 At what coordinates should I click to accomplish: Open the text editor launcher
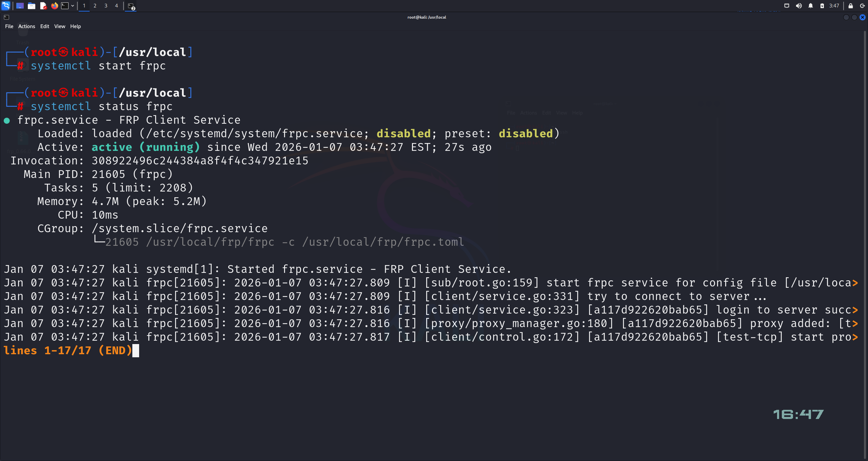tap(43, 6)
